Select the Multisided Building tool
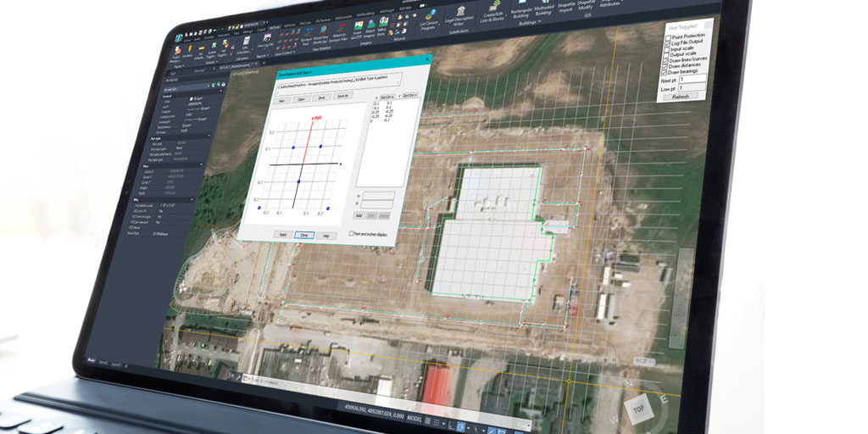The image size is (868, 434). point(544,7)
